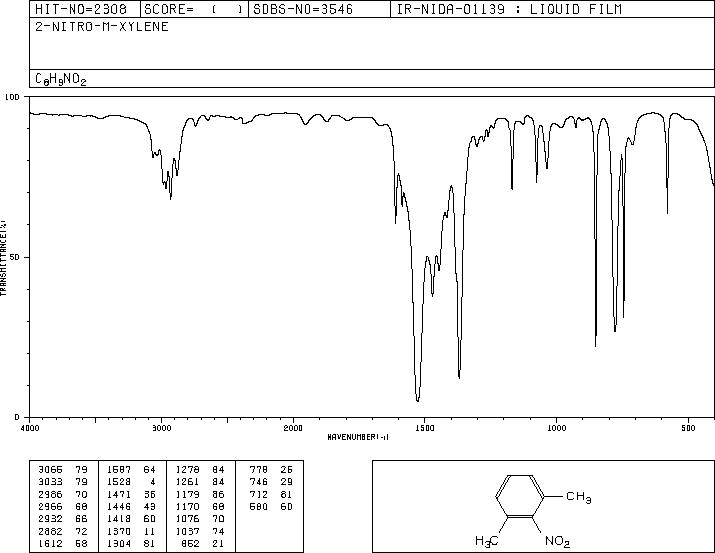The height and width of the screenshot is (553, 715).
Task: Click the 500 x-axis tick label
Action: click(x=688, y=428)
